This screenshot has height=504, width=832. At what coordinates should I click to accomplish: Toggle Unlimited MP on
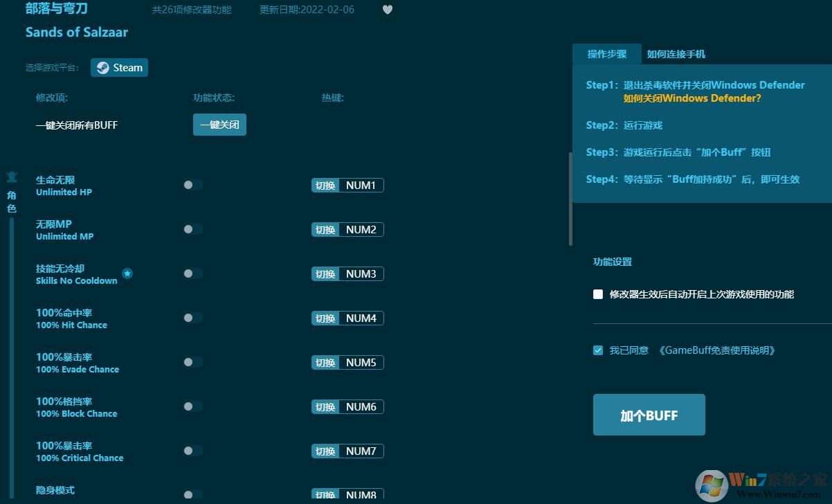click(192, 229)
